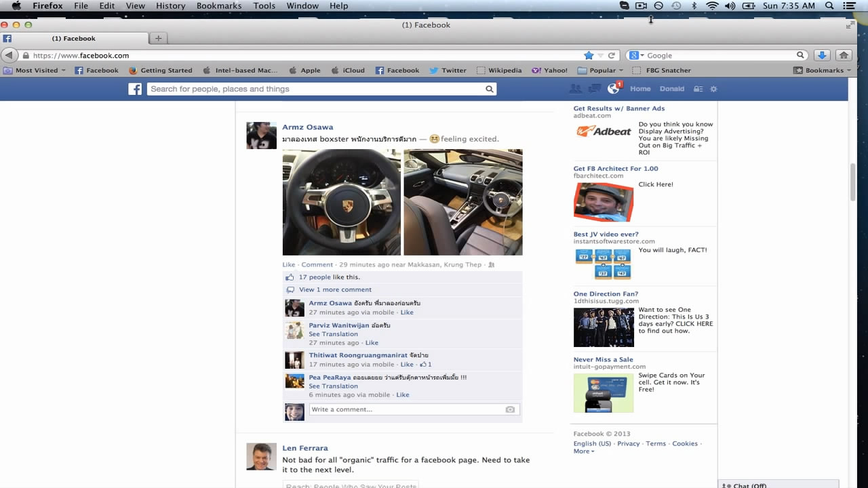Open Facebook account settings gear
This screenshot has height=488, width=868.
[x=713, y=89]
